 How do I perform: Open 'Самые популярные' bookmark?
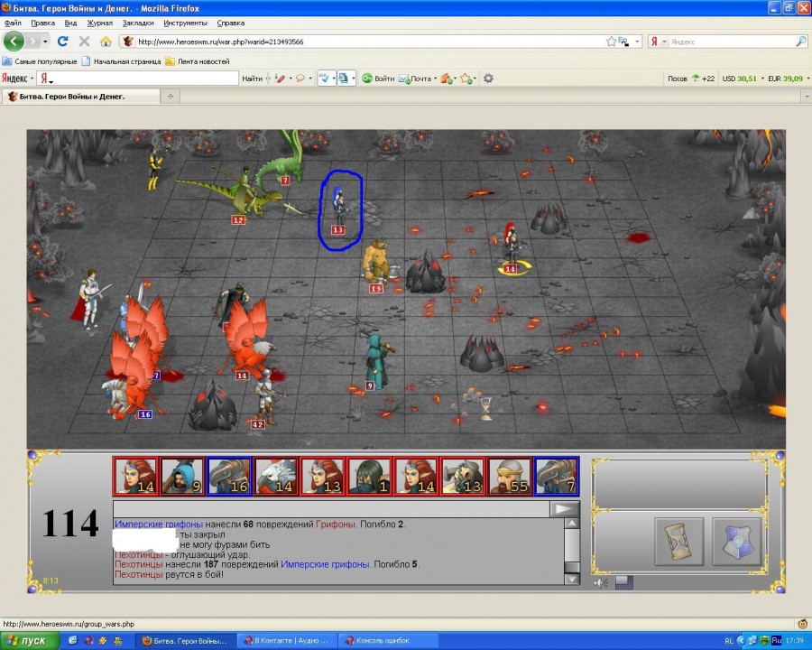click(40, 61)
